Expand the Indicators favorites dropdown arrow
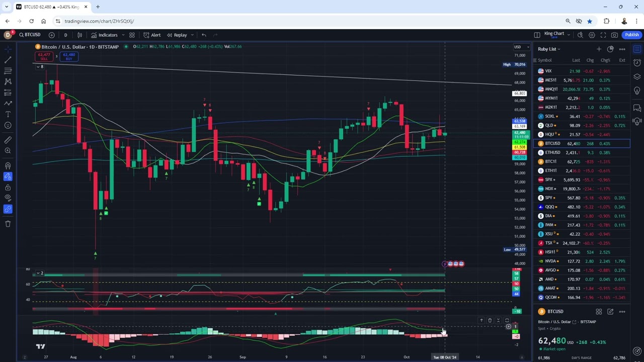 pyautogui.click(x=123, y=35)
